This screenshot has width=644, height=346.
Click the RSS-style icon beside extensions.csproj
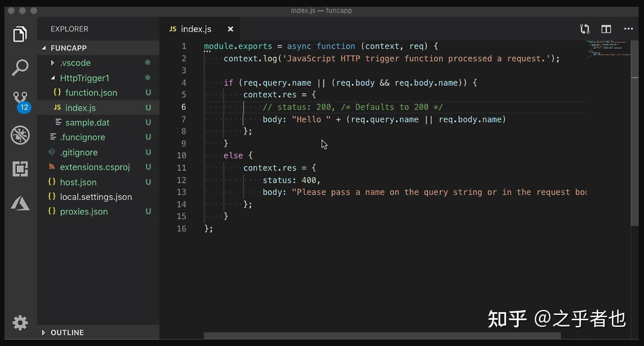click(52, 167)
